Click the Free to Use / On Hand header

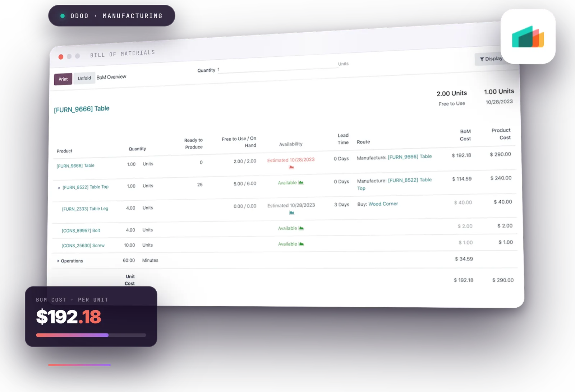(239, 142)
